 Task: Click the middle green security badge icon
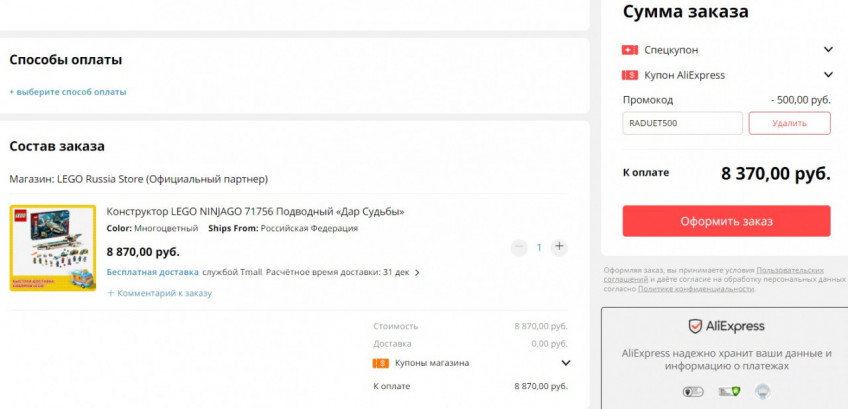[729, 392]
